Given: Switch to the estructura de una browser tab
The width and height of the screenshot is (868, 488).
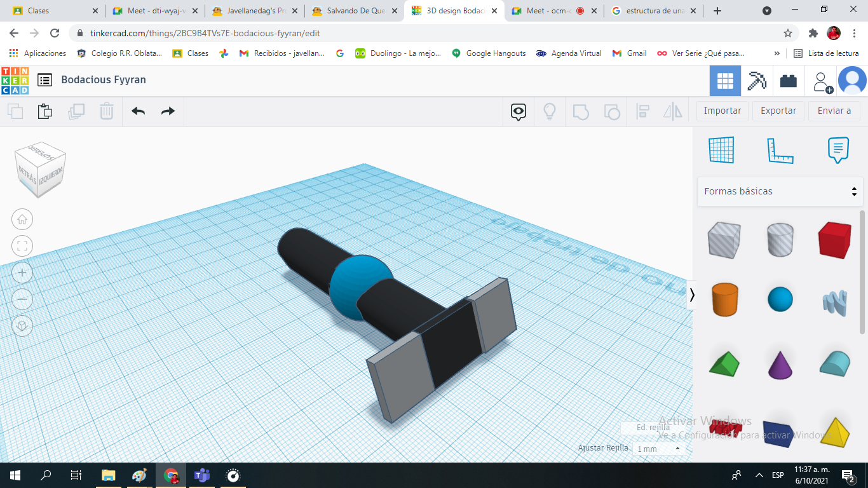Looking at the screenshot, I should click(x=654, y=11).
